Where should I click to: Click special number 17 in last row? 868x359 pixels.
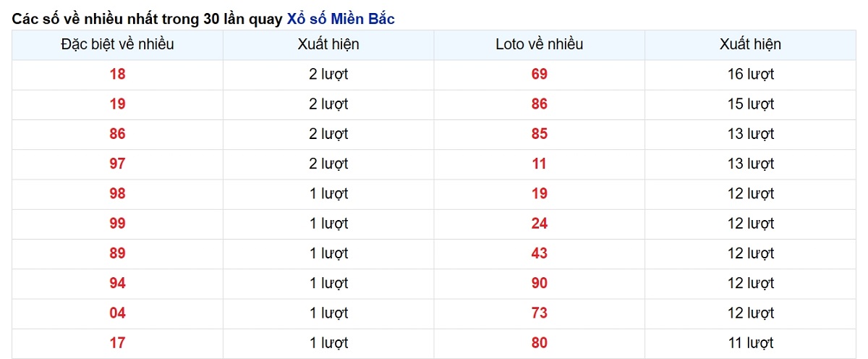pyautogui.click(x=117, y=343)
